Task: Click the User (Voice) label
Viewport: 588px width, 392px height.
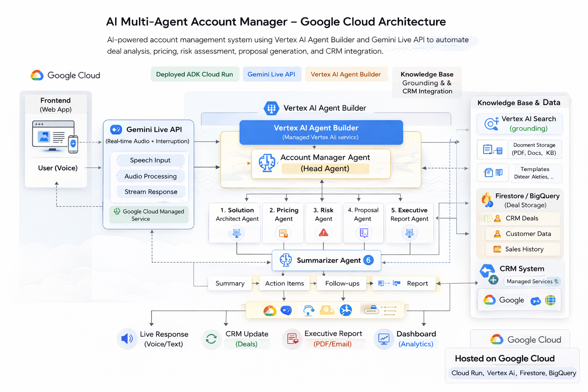Action: 58,168
